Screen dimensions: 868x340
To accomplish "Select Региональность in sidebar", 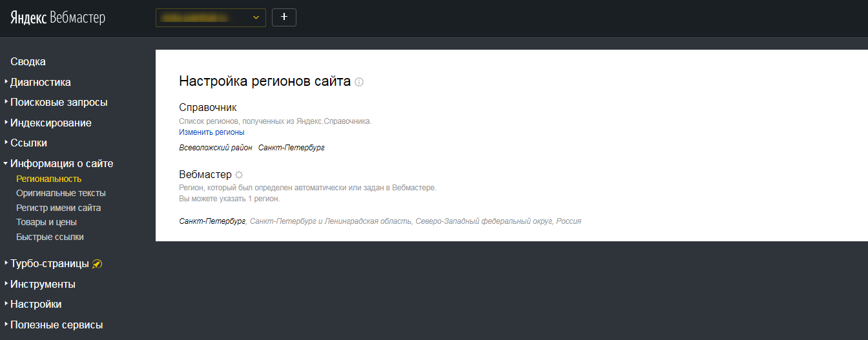I will (48, 179).
